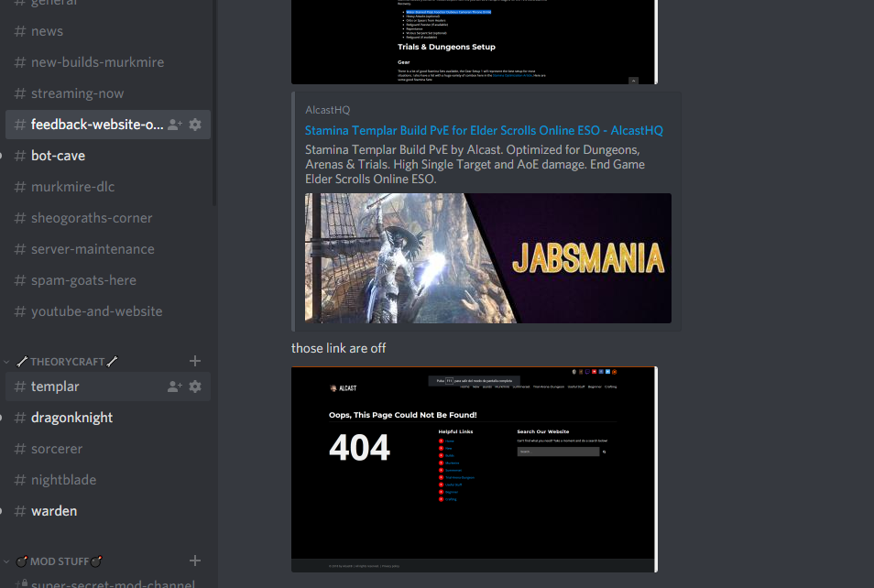
Task: Open youtube-and-website channel
Action: pos(108,311)
